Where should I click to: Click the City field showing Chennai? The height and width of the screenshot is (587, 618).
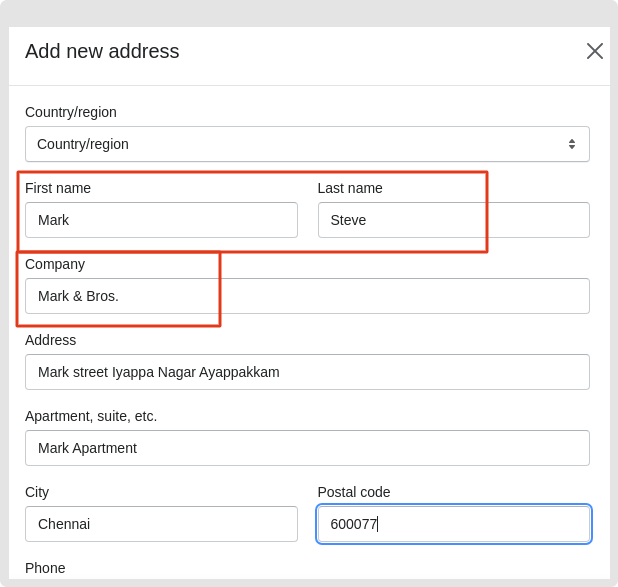pos(161,524)
